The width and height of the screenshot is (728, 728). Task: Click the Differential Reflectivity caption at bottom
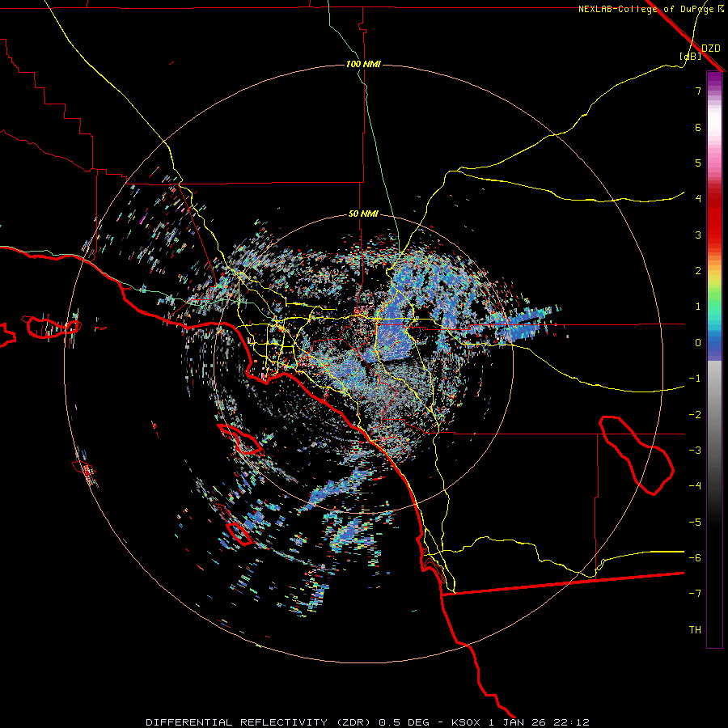(367, 722)
